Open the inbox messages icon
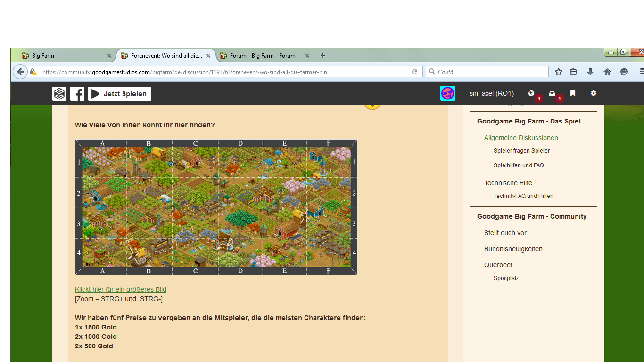644x362 pixels. pyautogui.click(x=552, y=93)
